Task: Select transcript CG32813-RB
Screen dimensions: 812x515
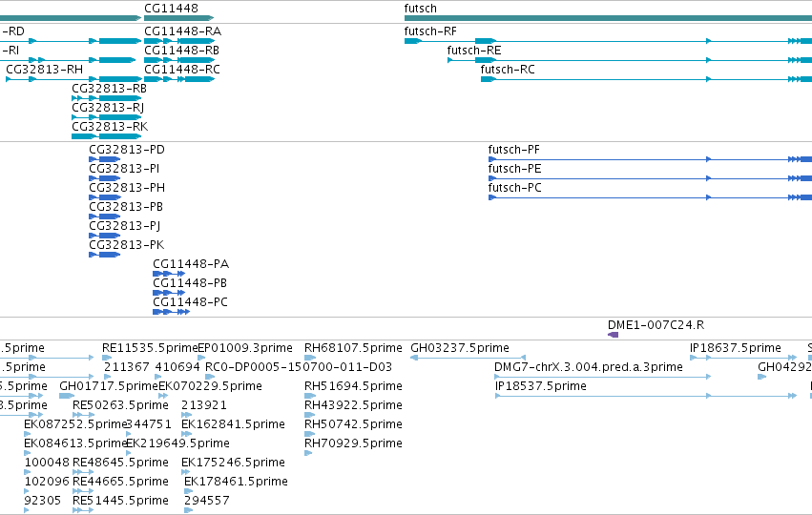Action: (x=109, y=89)
